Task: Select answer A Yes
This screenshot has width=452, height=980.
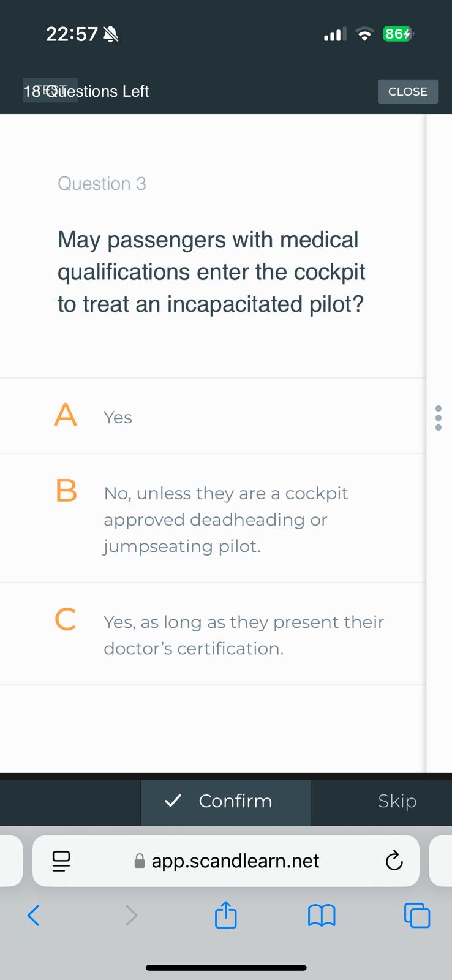Action: tap(213, 416)
